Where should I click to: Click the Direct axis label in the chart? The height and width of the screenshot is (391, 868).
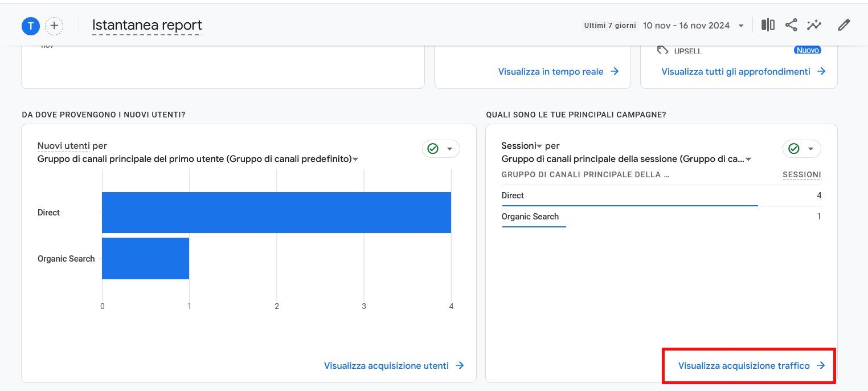pyautogui.click(x=48, y=213)
